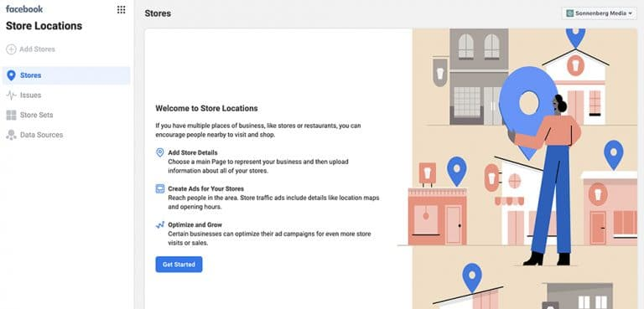644x309 pixels.
Task: Click the Welcome to Store Locations heading
Action: [206, 109]
